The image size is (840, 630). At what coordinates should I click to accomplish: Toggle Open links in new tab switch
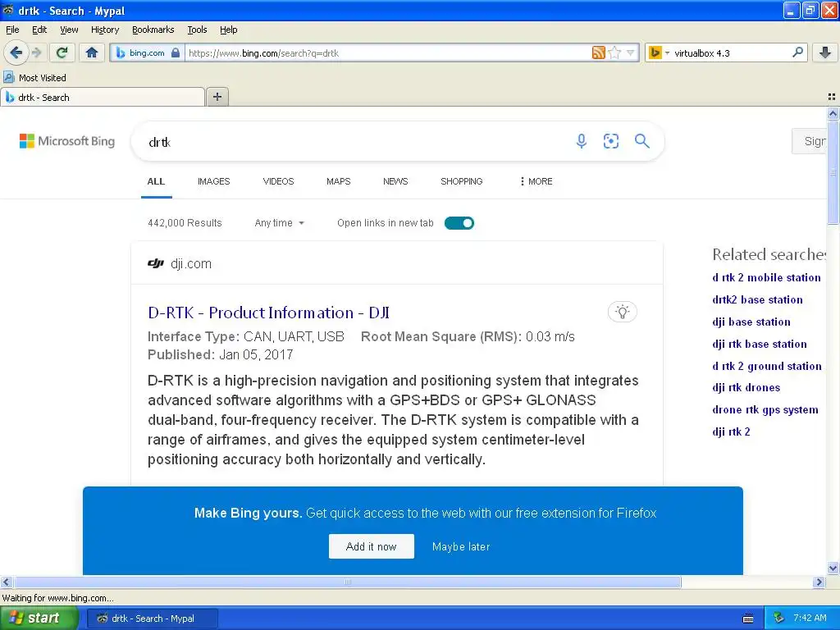pyautogui.click(x=459, y=223)
